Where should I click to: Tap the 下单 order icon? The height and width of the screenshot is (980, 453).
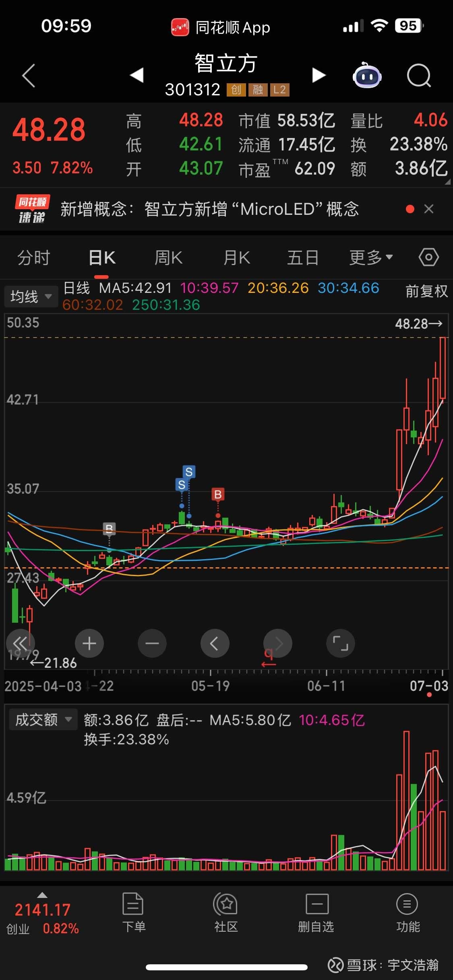(x=133, y=912)
